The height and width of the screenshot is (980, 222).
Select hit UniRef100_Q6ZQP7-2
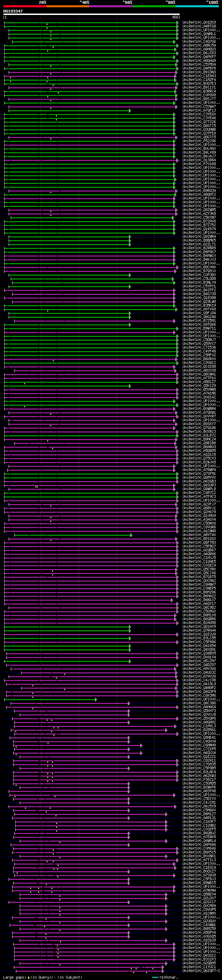201,971
